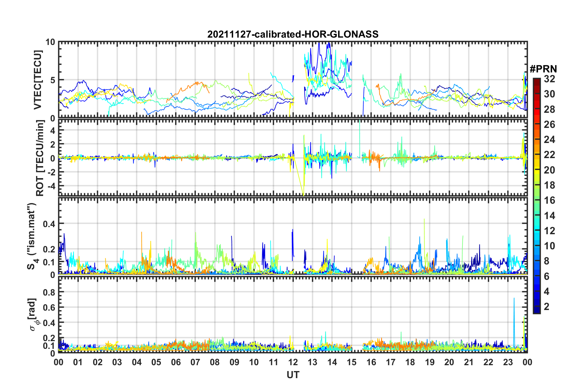Screen dimensions: 586x392
Task: Click the "0.8" tick on the sigma-phi y-axis
Action: click(x=49, y=292)
